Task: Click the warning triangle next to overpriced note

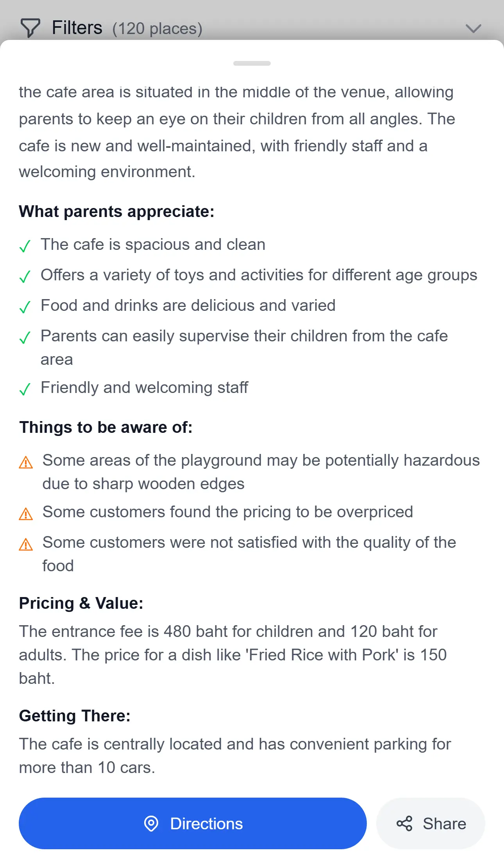Action: point(26,514)
